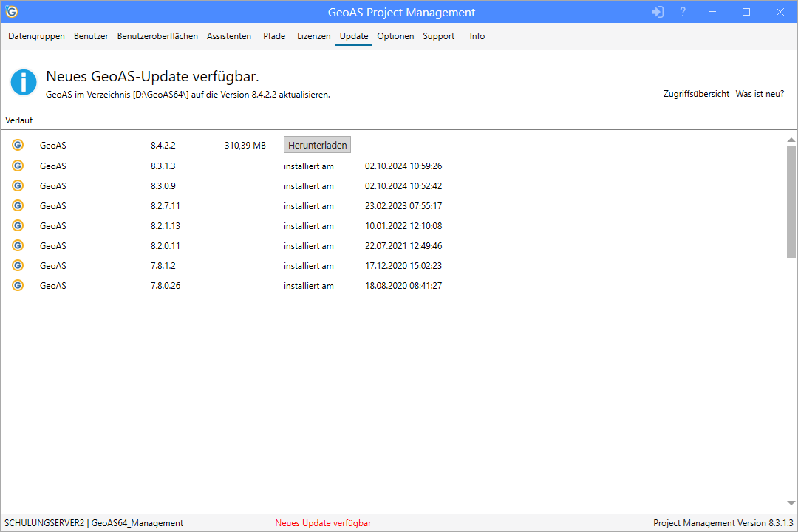The image size is (798, 532).
Task: Download the 8.4.2.2 update with Herunterladen
Action: click(317, 146)
